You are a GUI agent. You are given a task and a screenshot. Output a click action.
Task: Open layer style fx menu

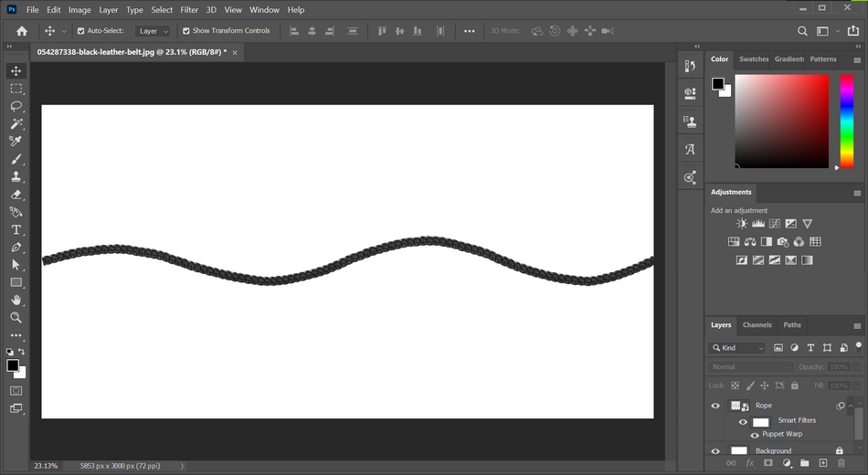(x=749, y=463)
